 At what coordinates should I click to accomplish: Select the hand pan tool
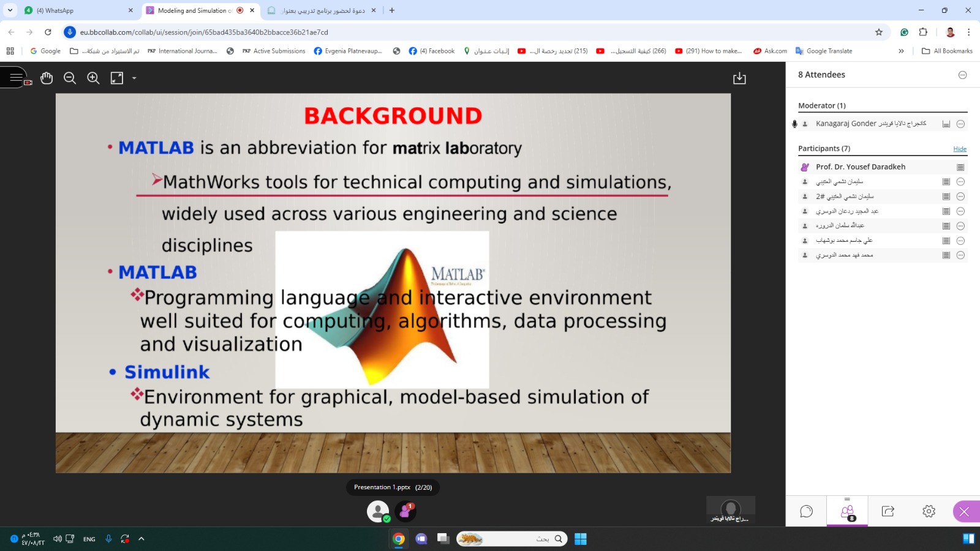[x=47, y=78]
